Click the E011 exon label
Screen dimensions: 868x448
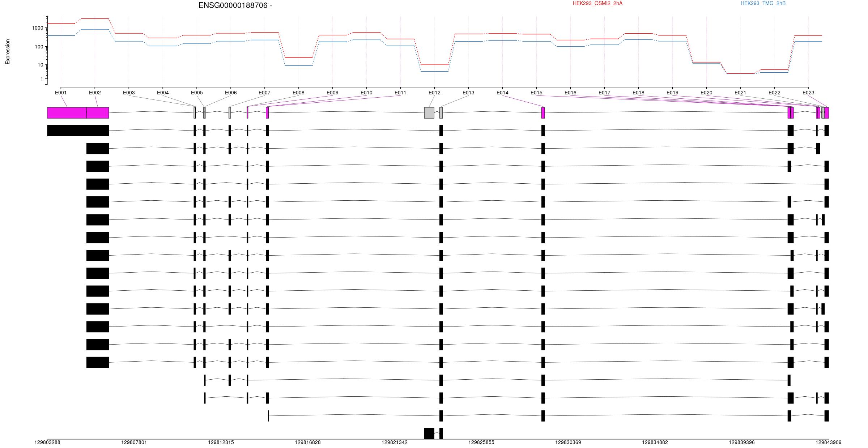pos(400,93)
